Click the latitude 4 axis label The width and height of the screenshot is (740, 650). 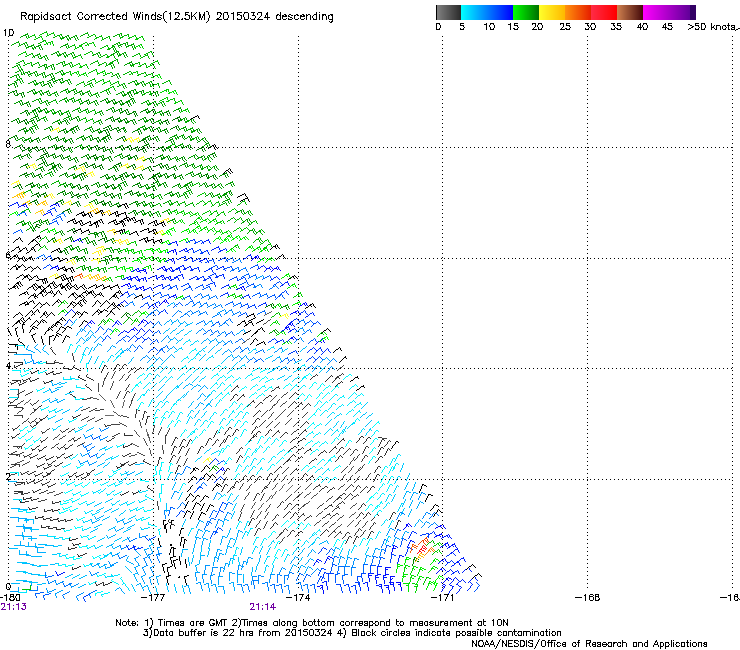point(8,365)
